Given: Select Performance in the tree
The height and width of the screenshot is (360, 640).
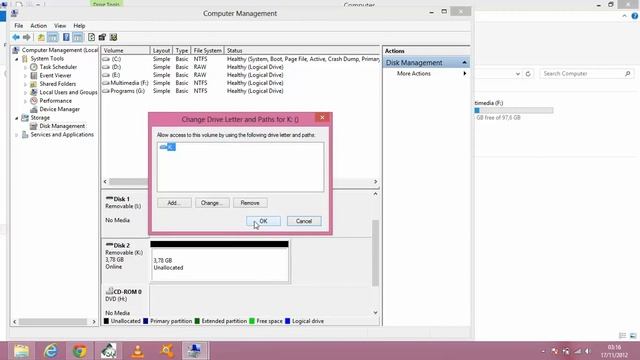Looking at the screenshot, I should (x=56, y=101).
